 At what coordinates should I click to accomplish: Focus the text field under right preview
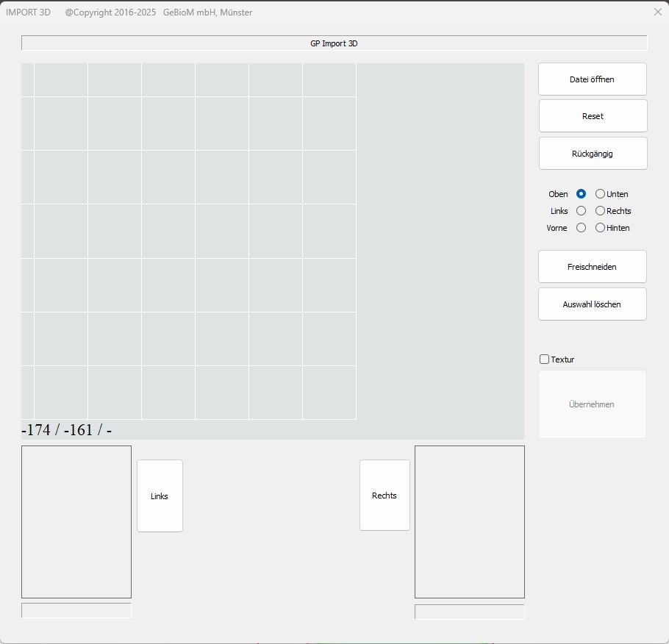click(469, 612)
